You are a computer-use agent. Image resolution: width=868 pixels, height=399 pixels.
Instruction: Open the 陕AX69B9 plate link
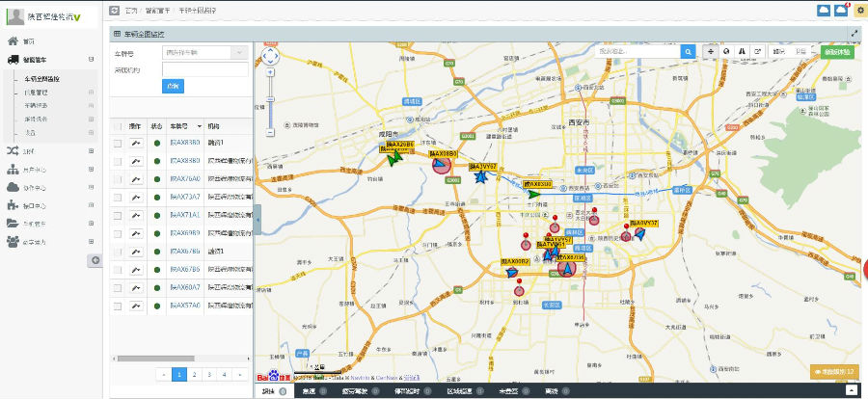185,233
